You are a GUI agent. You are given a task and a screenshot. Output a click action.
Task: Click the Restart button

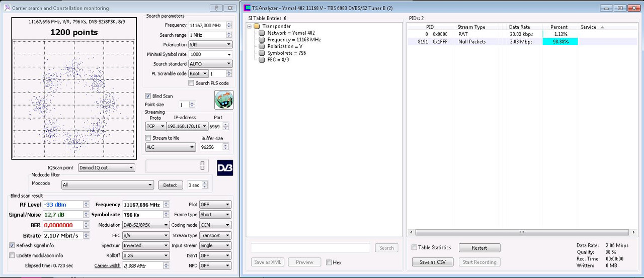click(479, 248)
